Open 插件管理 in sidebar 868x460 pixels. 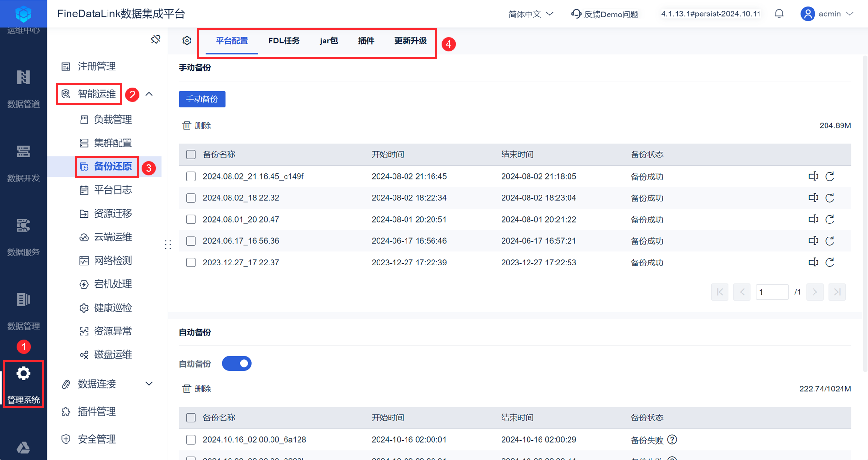[89, 411]
